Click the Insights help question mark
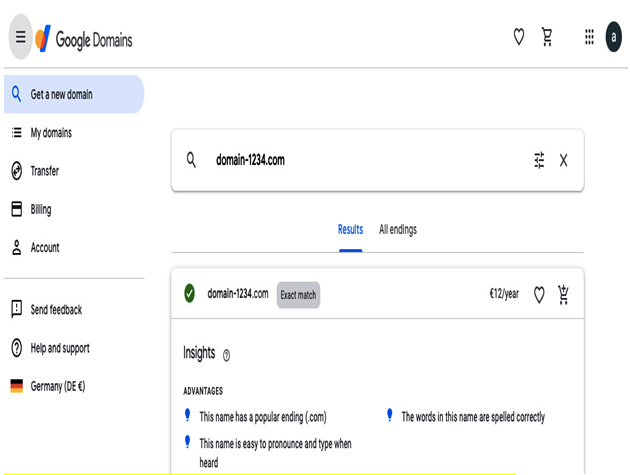The height and width of the screenshot is (475, 630). point(227,355)
